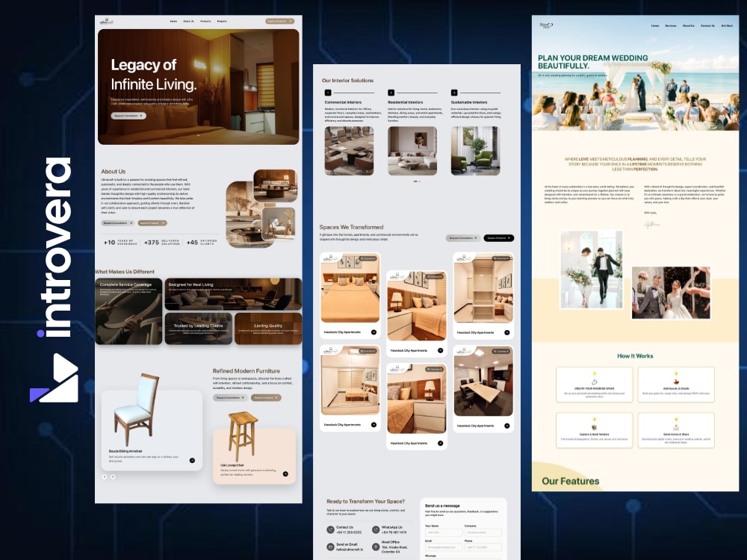The image size is (747, 560).
Task: Click Request Consultation near Spaces We Transformed
Action: click(x=463, y=238)
